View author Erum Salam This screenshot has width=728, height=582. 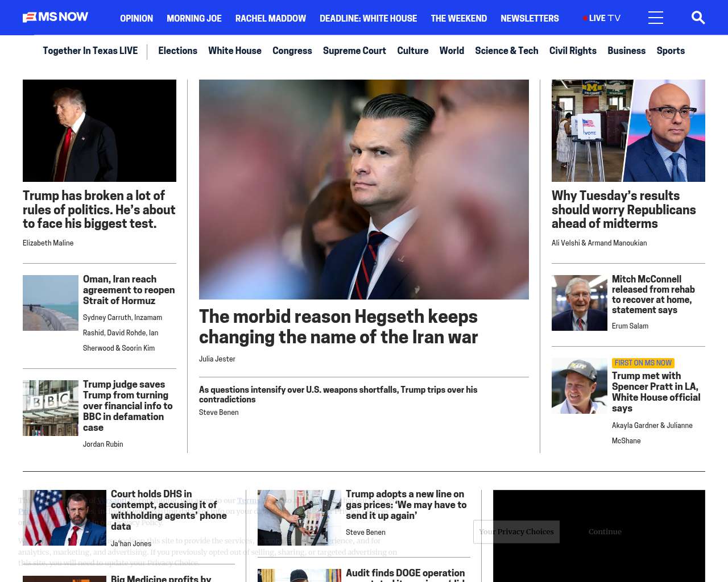coord(630,326)
